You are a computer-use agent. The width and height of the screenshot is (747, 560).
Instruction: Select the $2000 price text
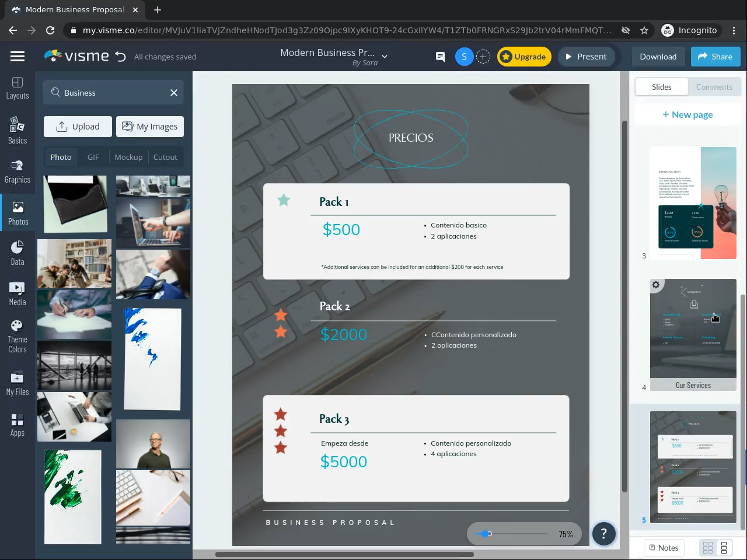click(x=344, y=335)
